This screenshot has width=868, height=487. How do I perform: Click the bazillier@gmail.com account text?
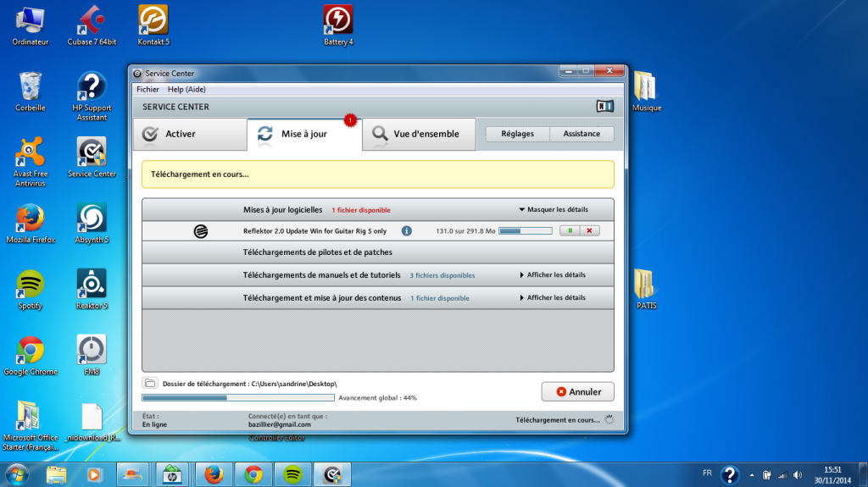pyautogui.click(x=280, y=424)
